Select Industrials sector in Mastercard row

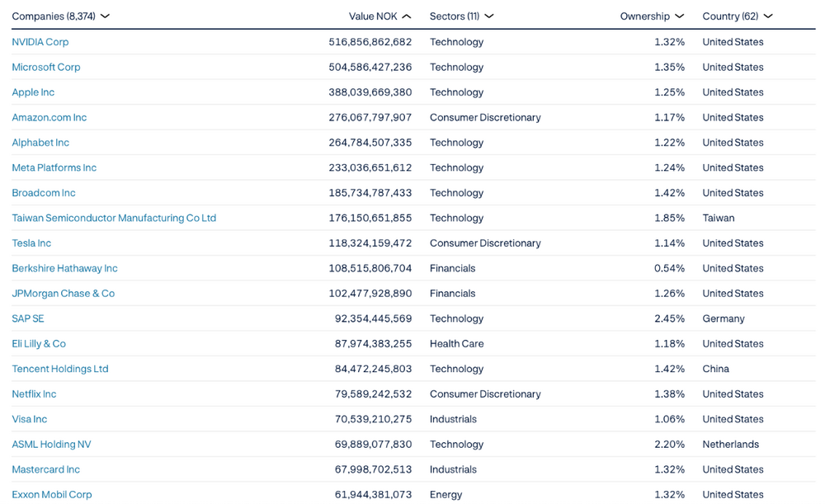click(453, 469)
